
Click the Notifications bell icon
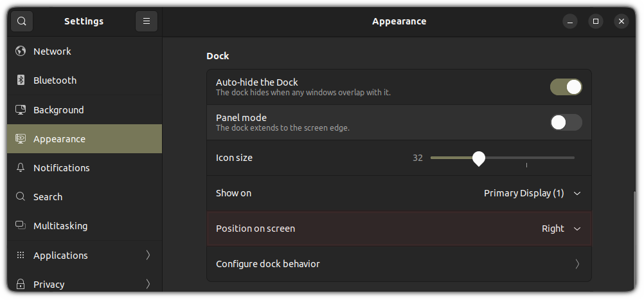[21, 168]
